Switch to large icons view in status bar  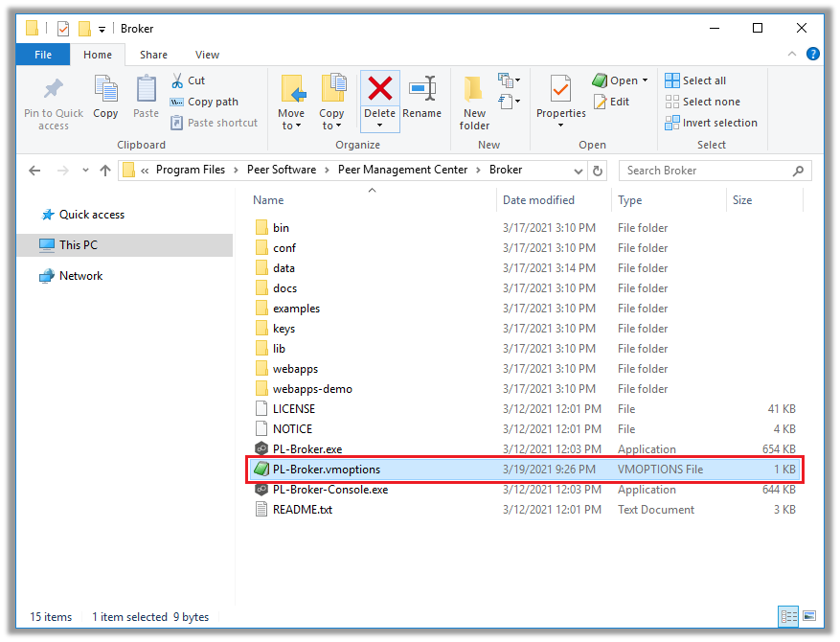click(x=811, y=617)
